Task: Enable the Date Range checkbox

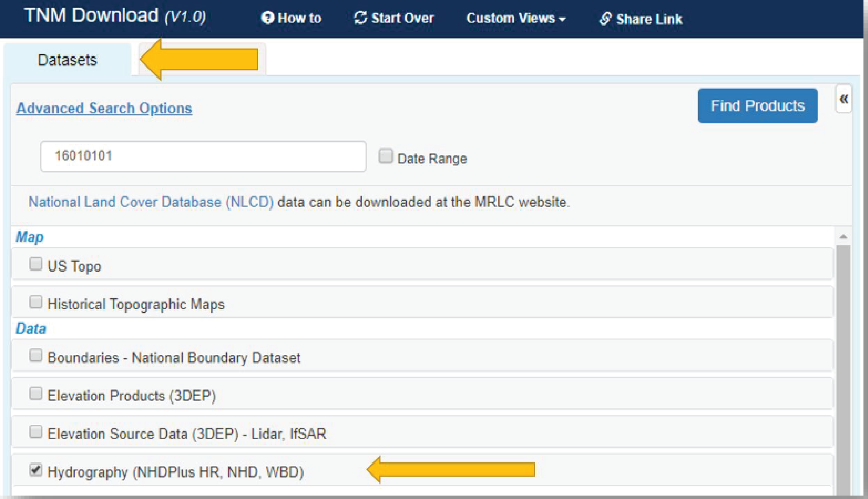Action: (x=386, y=156)
